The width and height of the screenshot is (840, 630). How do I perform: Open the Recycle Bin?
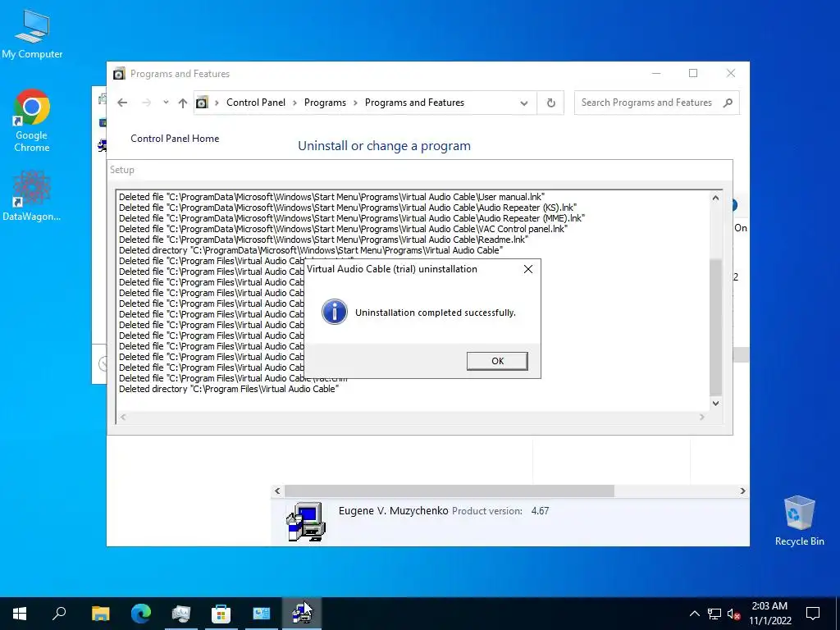(x=799, y=521)
